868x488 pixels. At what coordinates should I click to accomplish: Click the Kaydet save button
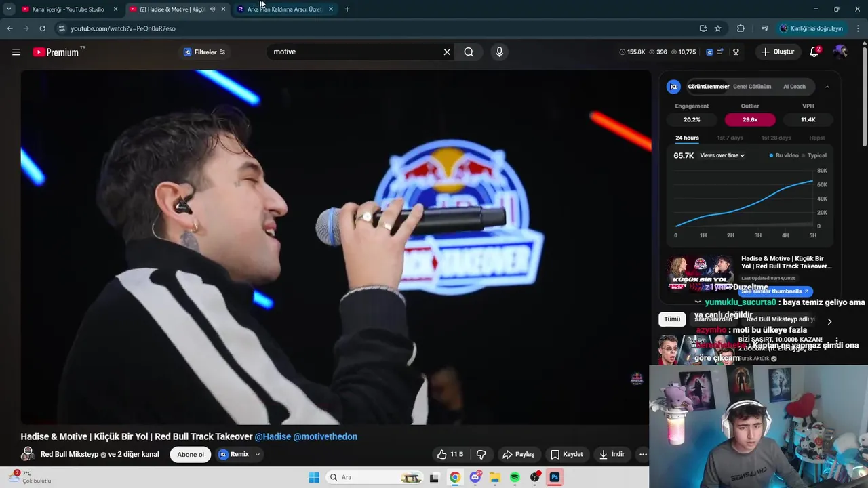click(x=567, y=455)
